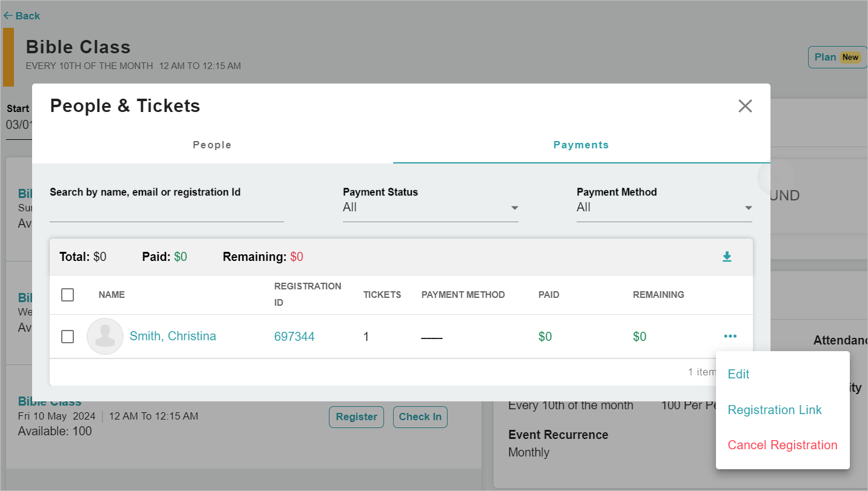The height and width of the screenshot is (491, 868).
Task: Click the PAID column header
Action: click(549, 295)
